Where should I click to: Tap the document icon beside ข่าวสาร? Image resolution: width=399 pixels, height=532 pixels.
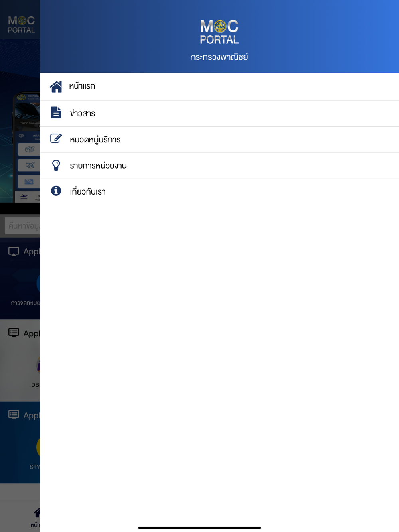coord(56,113)
